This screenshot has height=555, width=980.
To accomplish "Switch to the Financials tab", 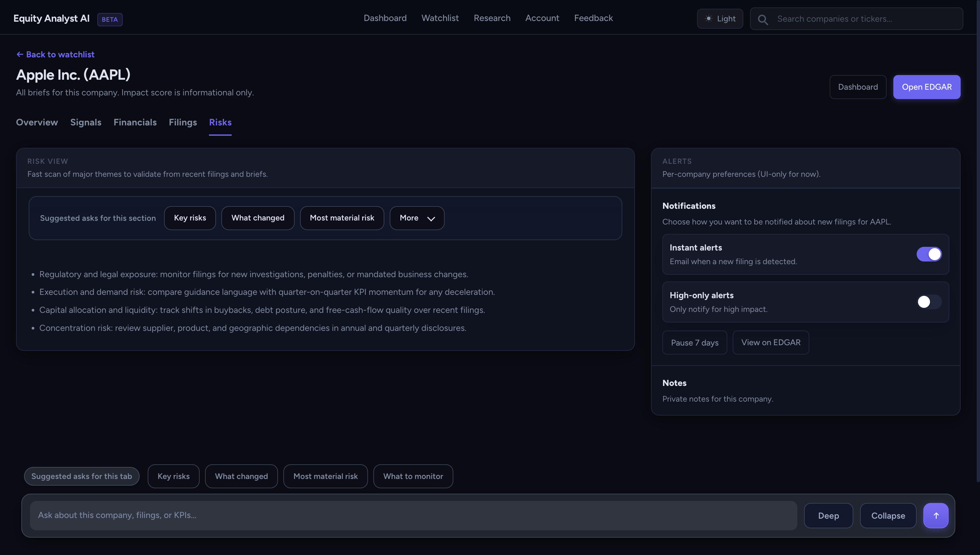I will click(135, 122).
